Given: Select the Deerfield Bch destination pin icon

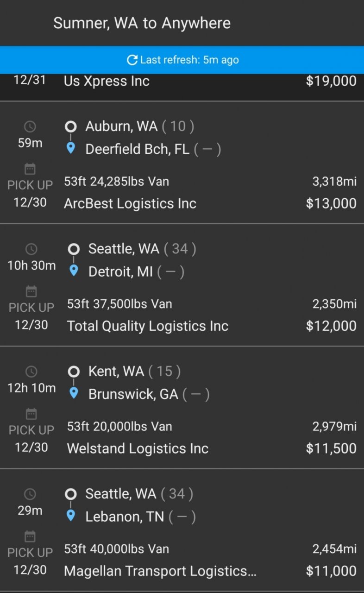Looking at the screenshot, I should coord(70,148).
